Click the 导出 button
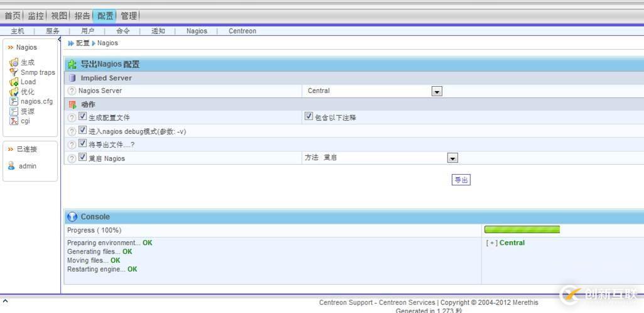The height and width of the screenshot is (313, 644). point(461,180)
